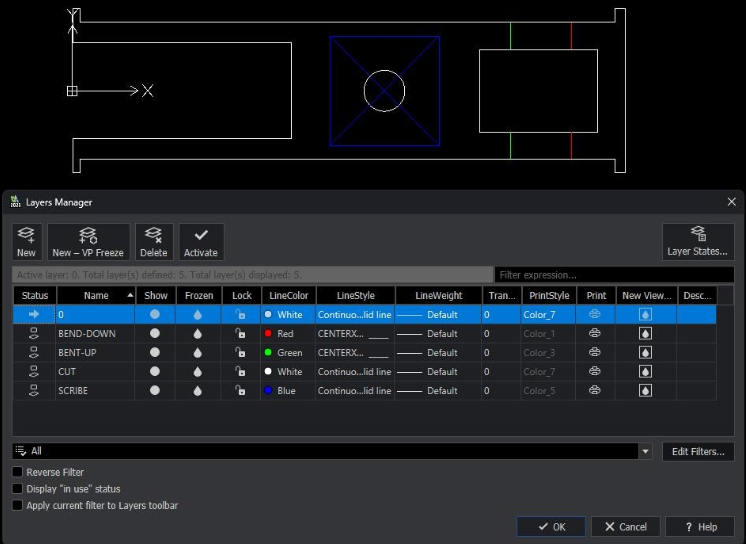
Task: Enable Apply current filter to Layers toolbar
Action: click(x=18, y=506)
